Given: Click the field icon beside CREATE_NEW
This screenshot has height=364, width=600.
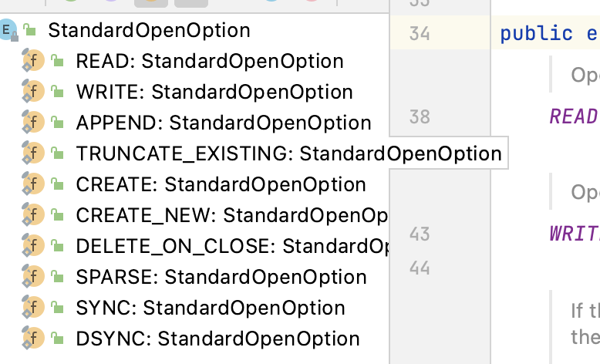Looking at the screenshot, I should [x=33, y=215].
